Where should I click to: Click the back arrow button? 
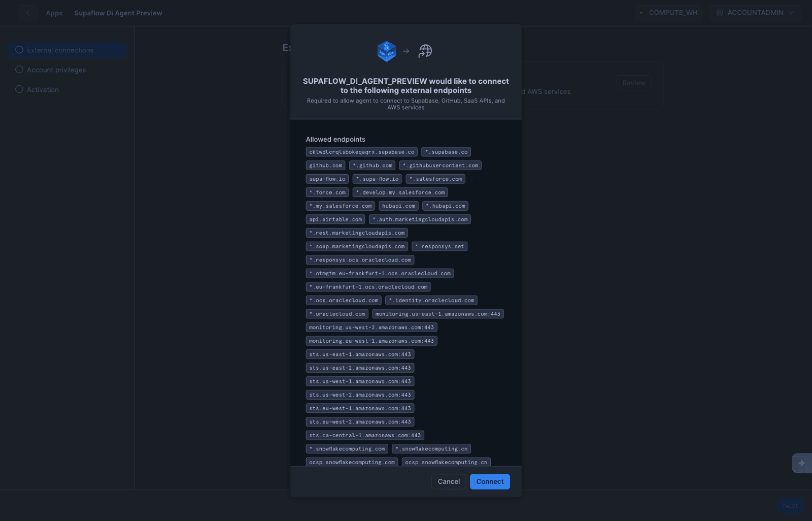(x=28, y=13)
